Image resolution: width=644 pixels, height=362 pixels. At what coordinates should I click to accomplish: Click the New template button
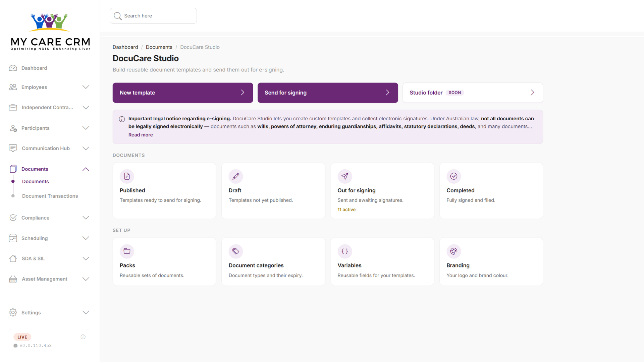(x=183, y=93)
